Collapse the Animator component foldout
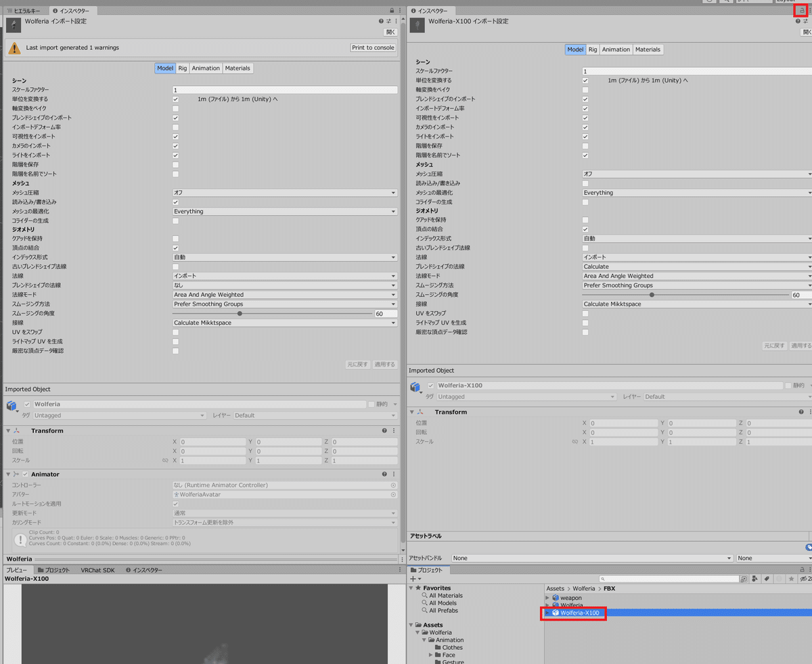This screenshot has width=812, height=664. pos(7,475)
